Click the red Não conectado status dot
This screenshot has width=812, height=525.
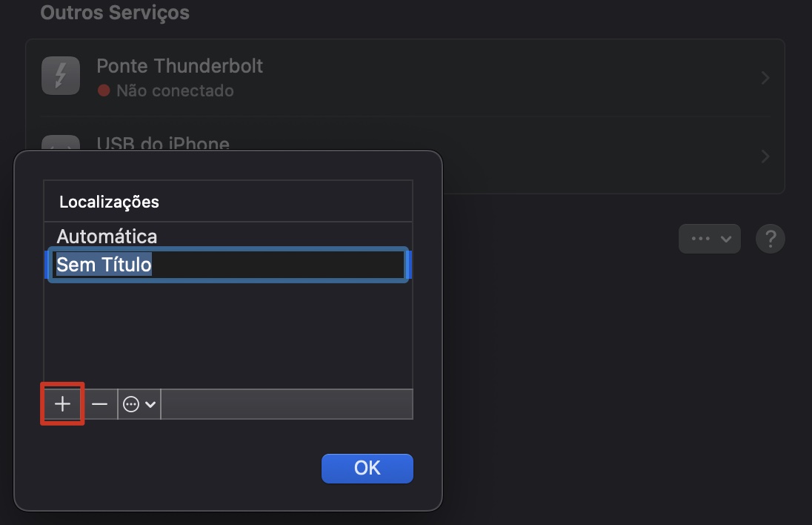pyautogui.click(x=104, y=90)
